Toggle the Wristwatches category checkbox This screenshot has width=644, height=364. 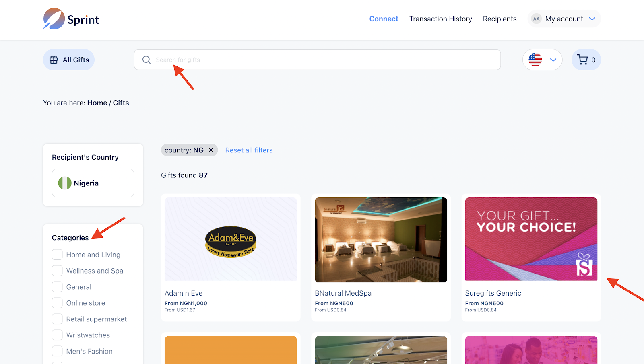tap(57, 335)
